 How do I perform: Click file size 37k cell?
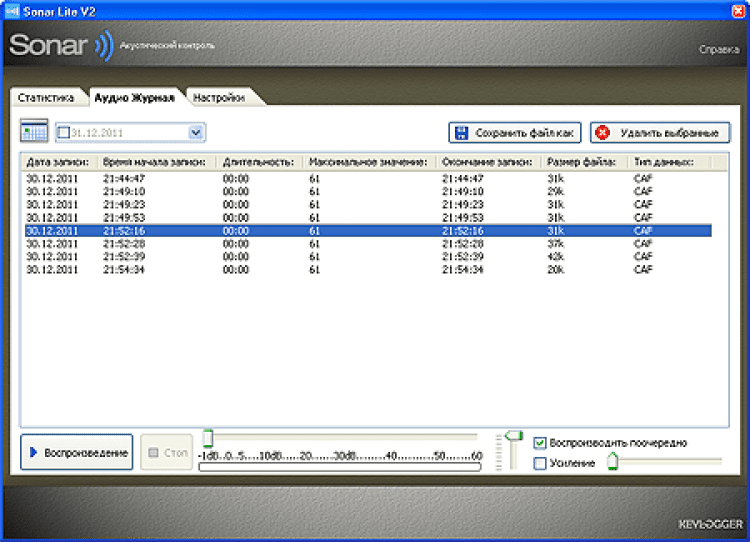click(x=556, y=243)
